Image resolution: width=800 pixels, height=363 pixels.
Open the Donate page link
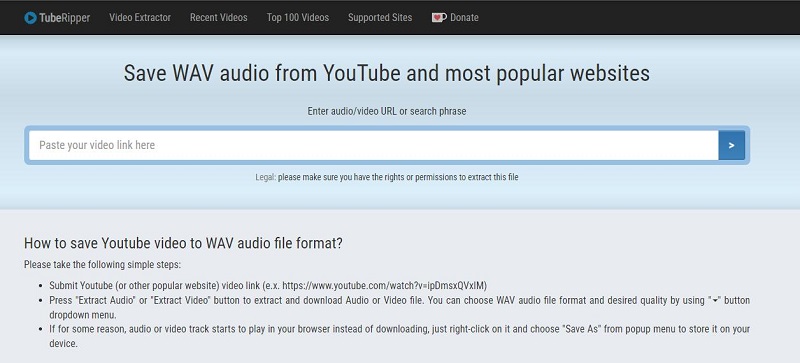tap(464, 18)
